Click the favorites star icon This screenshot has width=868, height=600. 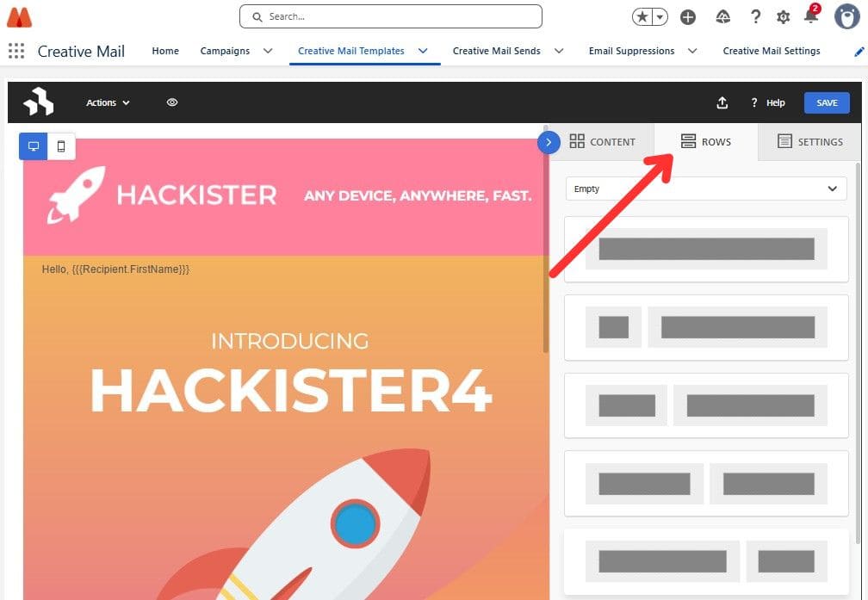coord(642,17)
